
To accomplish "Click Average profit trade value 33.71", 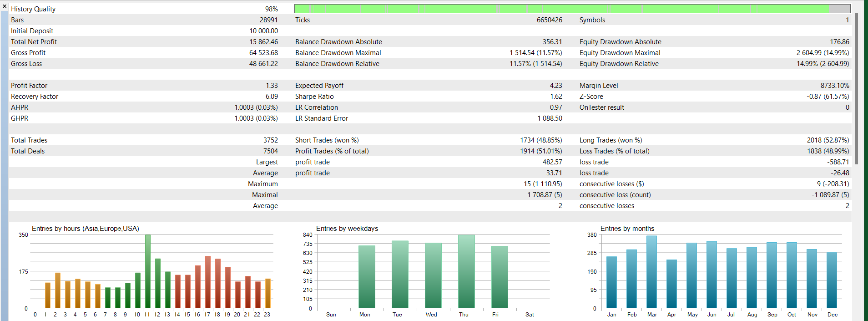I will click(555, 173).
